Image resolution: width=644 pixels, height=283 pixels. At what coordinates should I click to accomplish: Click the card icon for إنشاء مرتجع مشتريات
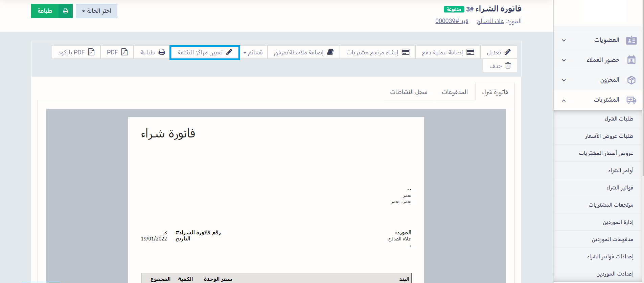pyautogui.click(x=406, y=52)
